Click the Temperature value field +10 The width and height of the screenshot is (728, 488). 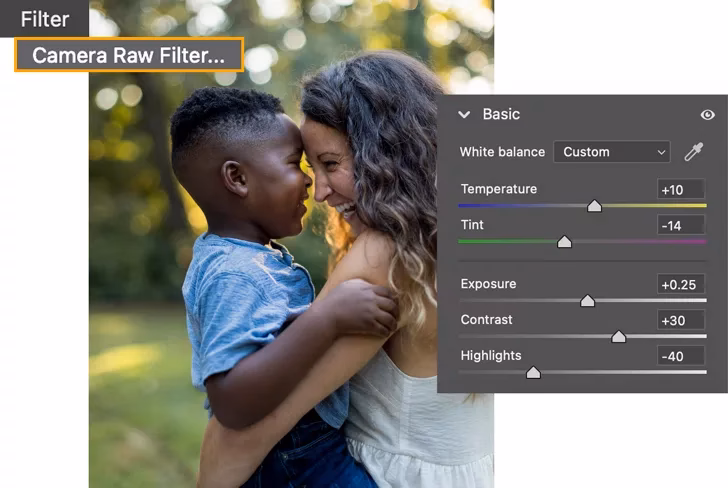(681, 189)
